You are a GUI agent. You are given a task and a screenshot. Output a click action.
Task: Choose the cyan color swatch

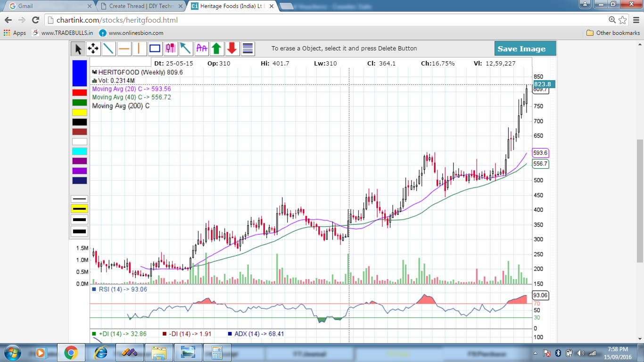pyautogui.click(x=80, y=151)
